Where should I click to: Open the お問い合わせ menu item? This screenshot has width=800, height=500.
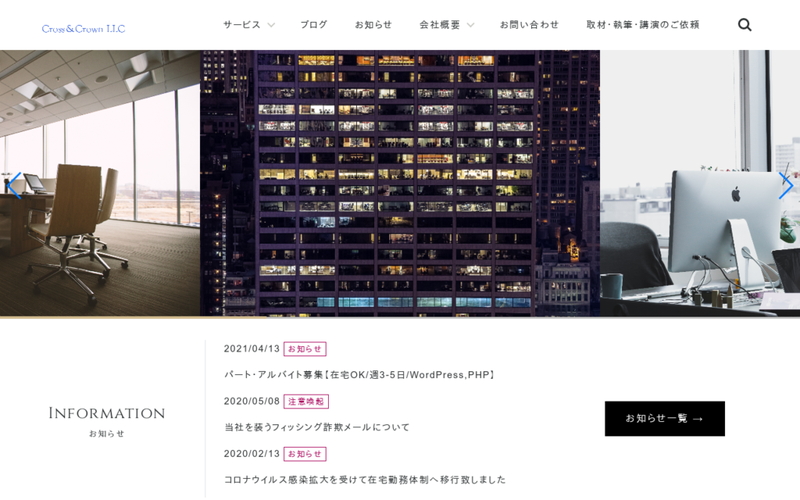click(529, 24)
